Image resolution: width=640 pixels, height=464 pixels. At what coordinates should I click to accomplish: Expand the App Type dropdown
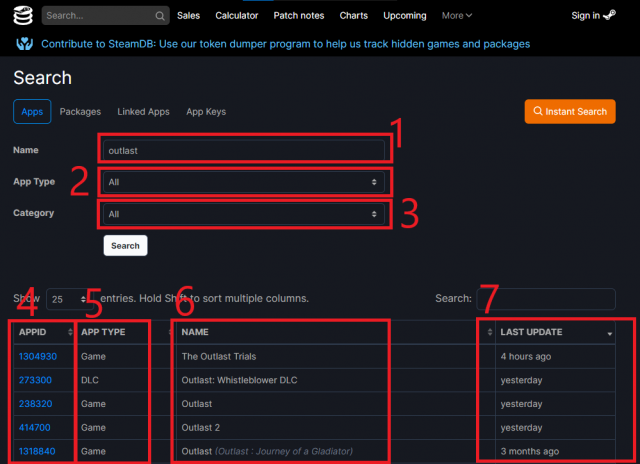click(245, 182)
